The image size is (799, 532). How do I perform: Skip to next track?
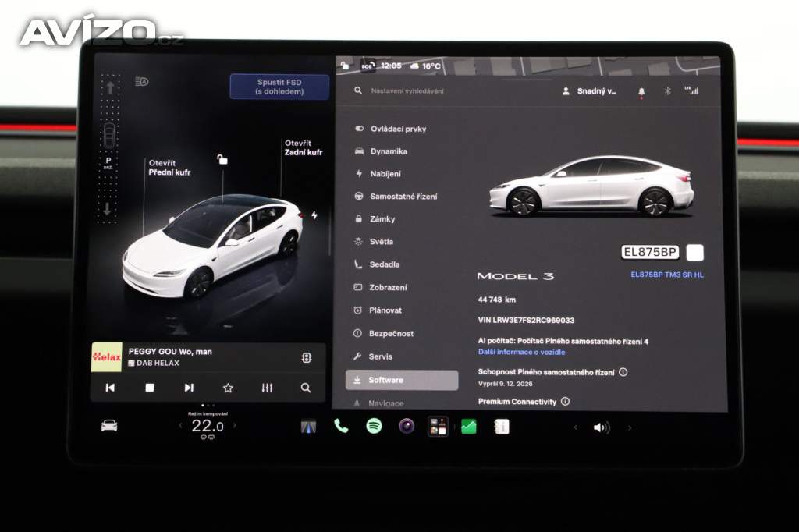189,388
